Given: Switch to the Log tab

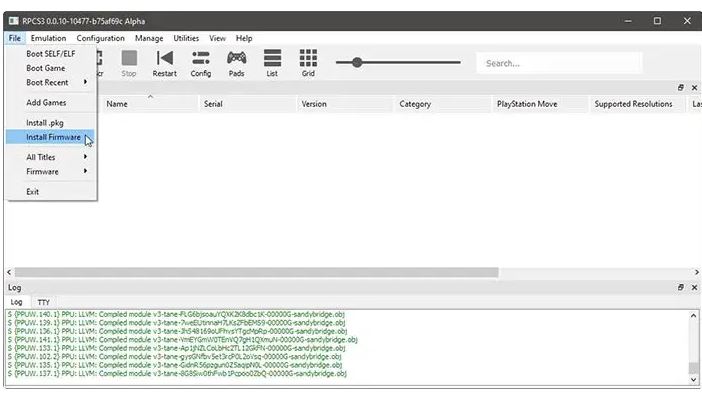Looking at the screenshot, I should tap(17, 302).
